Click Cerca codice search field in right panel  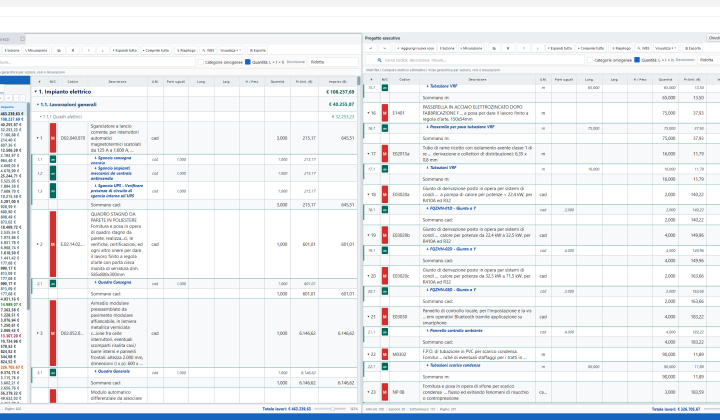pos(477,60)
